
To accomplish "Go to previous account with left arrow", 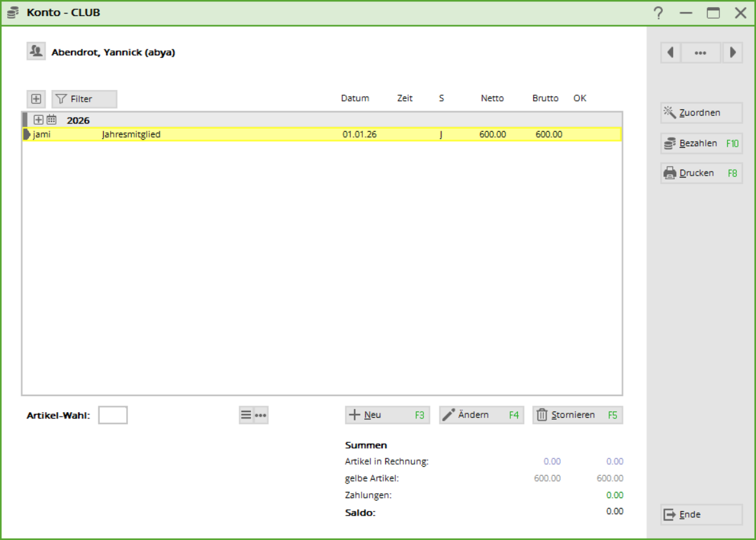I will (x=670, y=53).
